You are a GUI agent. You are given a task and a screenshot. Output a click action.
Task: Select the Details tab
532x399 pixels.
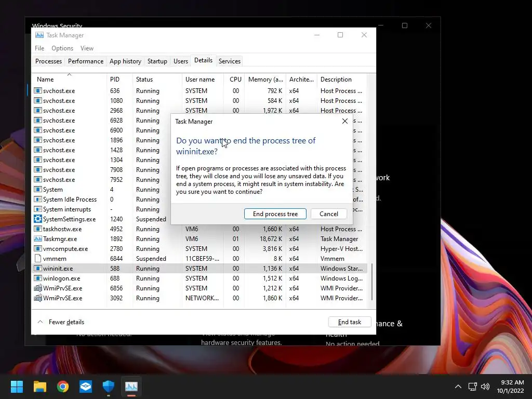pos(203,60)
